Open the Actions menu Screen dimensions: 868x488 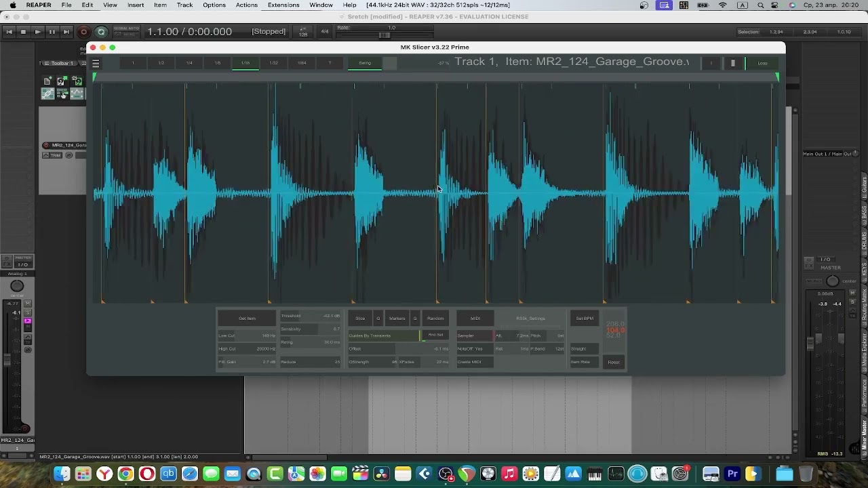click(x=246, y=5)
